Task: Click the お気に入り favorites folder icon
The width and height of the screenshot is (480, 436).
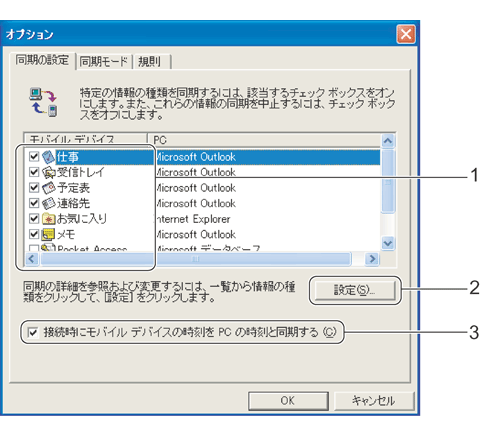Action: (x=49, y=219)
